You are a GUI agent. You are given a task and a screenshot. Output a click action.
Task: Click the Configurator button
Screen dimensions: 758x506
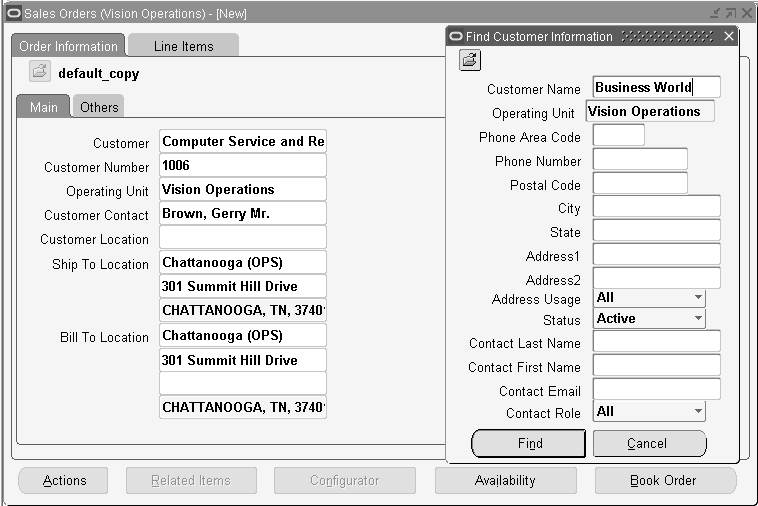(x=345, y=480)
